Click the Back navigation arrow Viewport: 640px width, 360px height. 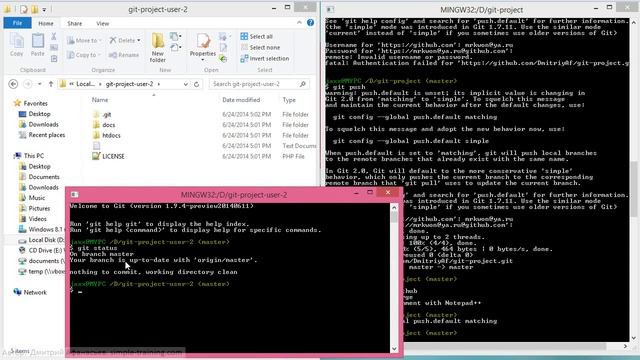(x=13, y=84)
